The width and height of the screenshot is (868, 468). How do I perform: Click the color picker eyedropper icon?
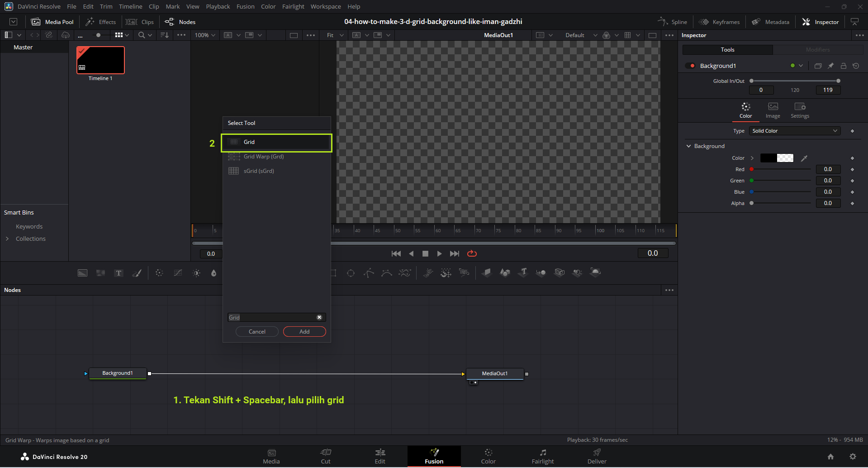point(804,158)
